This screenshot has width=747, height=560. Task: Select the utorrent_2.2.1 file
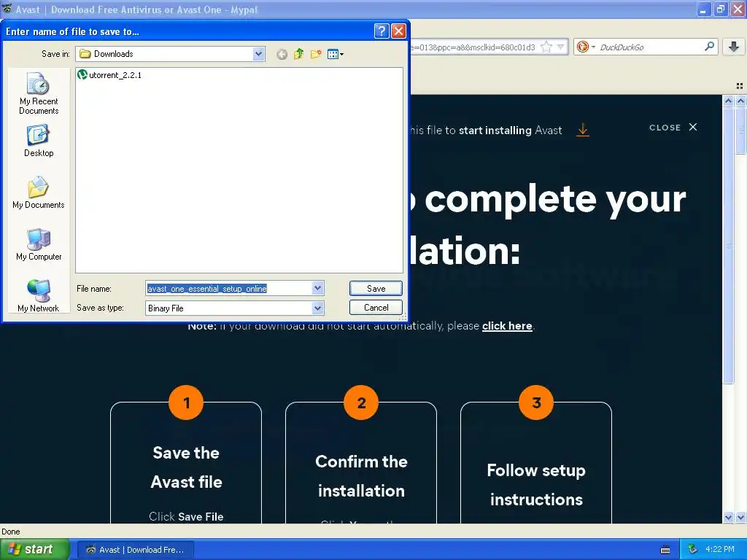pyautogui.click(x=109, y=75)
